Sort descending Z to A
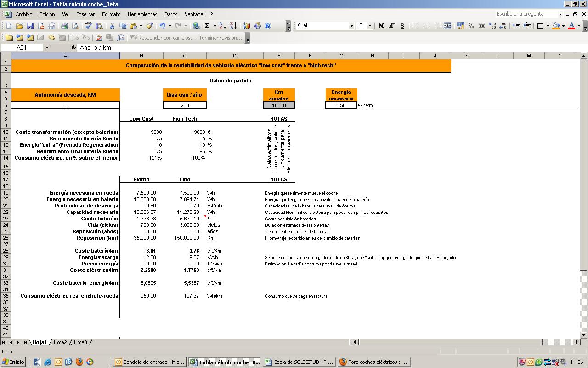Viewport: 588px width, 368px height. coord(233,26)
